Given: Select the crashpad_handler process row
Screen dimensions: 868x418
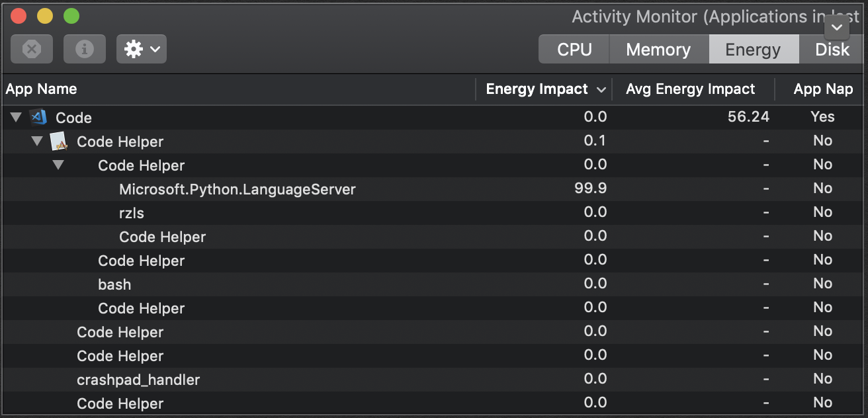Looking at the screenshot, I should pyautogui.click(x=434, y=380).
